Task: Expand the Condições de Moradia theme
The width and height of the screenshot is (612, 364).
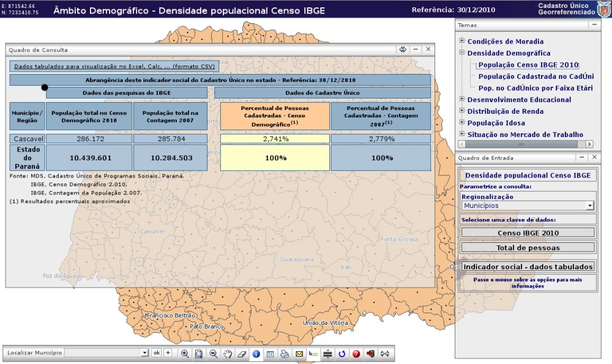Action: (462, 42)
